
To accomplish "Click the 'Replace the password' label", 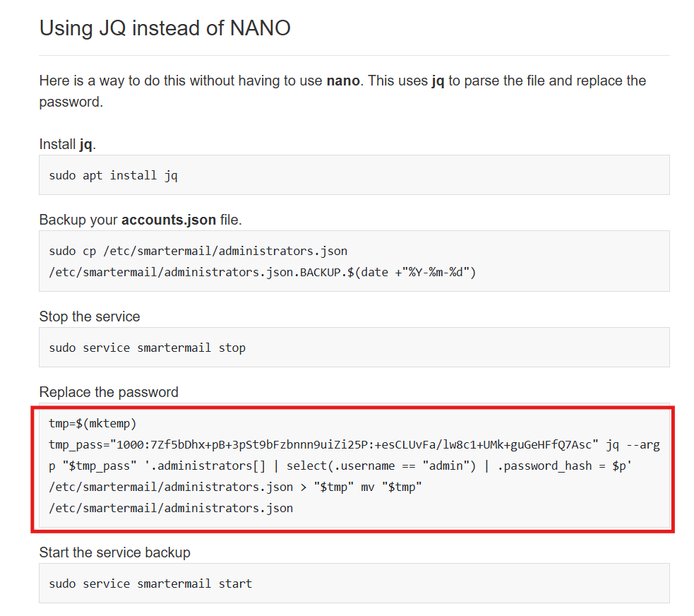I will click(109, 392).
